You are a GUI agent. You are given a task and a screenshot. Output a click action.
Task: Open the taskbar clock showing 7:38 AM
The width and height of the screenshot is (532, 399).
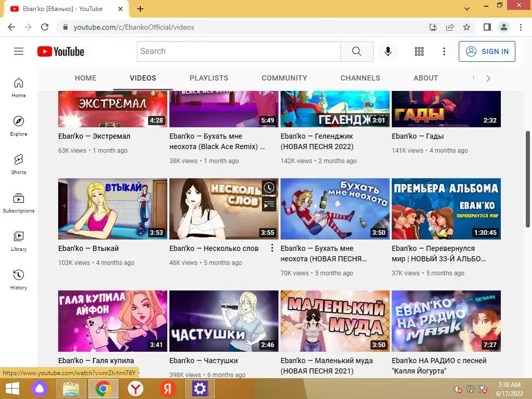tap(509, 389)
